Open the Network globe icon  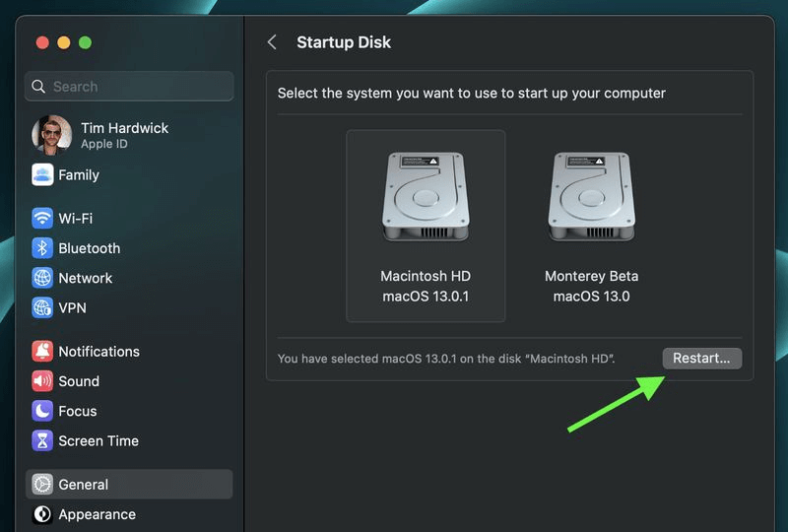coord(42,278)
